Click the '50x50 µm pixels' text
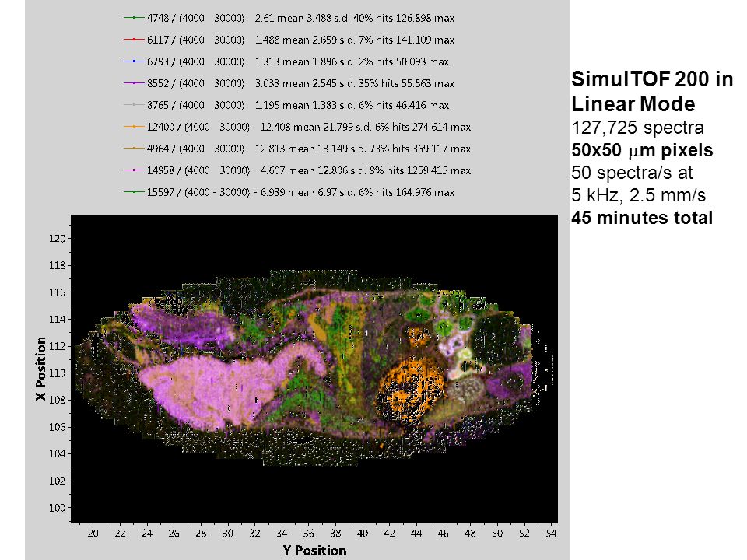This screenshot has height=560, width=747. coord(642,150)
